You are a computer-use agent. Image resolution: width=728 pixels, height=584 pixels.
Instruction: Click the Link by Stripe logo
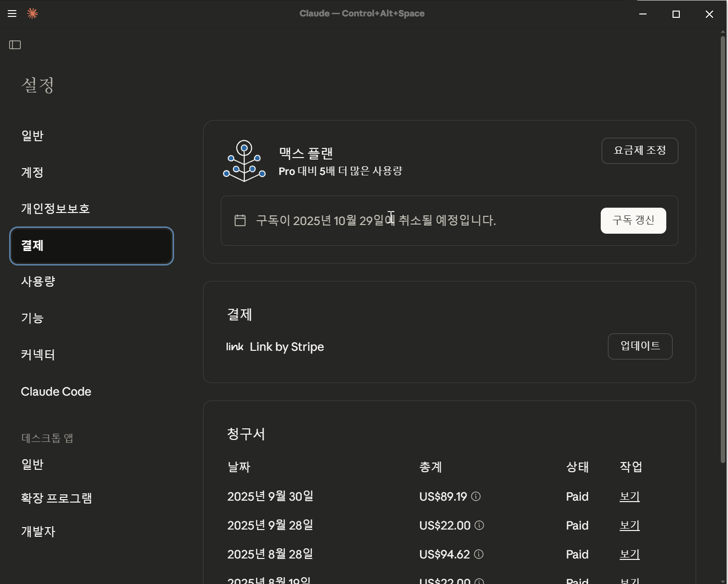235,346
